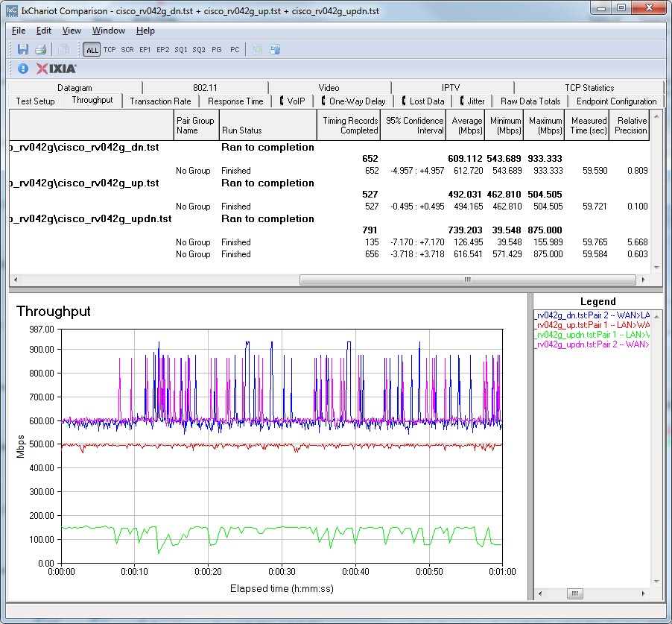Select legend entry rv042g_updn.tst Pair 2

click(x=592, y=344)
